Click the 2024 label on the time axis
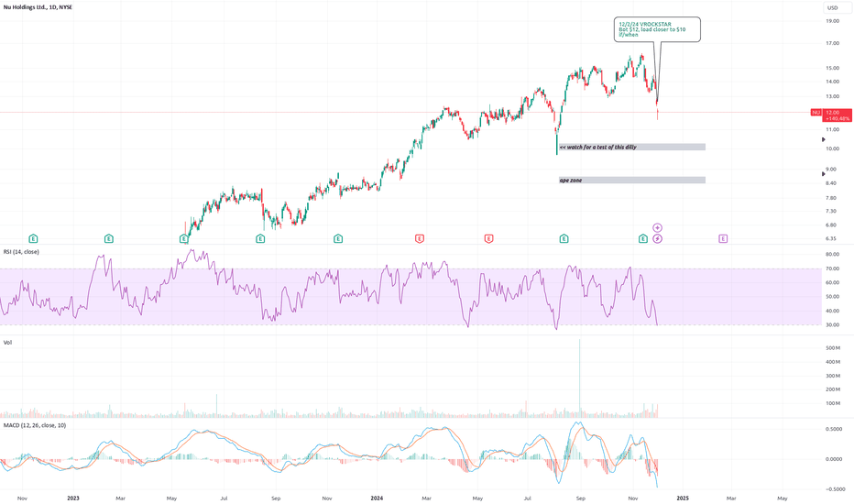The image size is (854, 504). pyautogui.click(x=377, y=498)
